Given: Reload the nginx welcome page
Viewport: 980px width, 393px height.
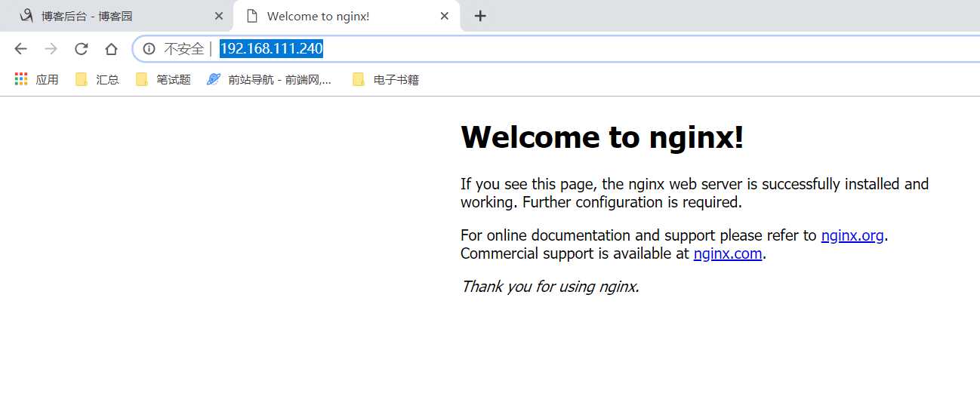Looking at the screenshot, I should click(x=81, y=49).
